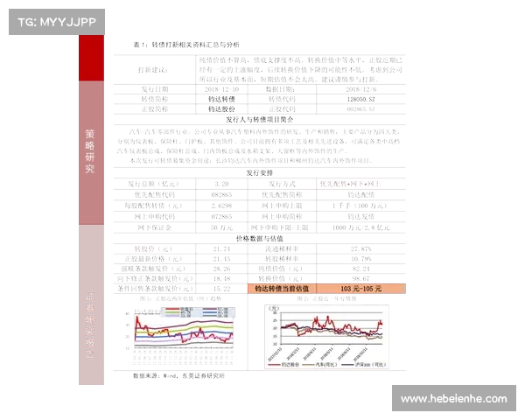The width and height of the screenshot is (525, 420).
Task: Click the forced redemption trigger price '28.26'
Action: [x=221, y=269]
